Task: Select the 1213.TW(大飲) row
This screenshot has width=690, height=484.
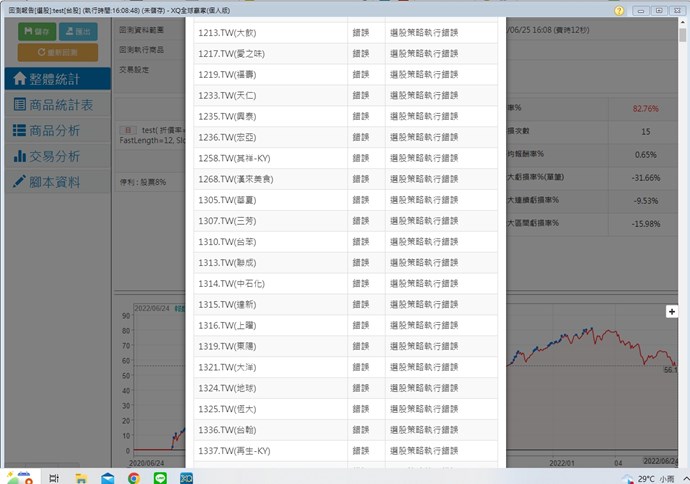Action: click(270, 32)
